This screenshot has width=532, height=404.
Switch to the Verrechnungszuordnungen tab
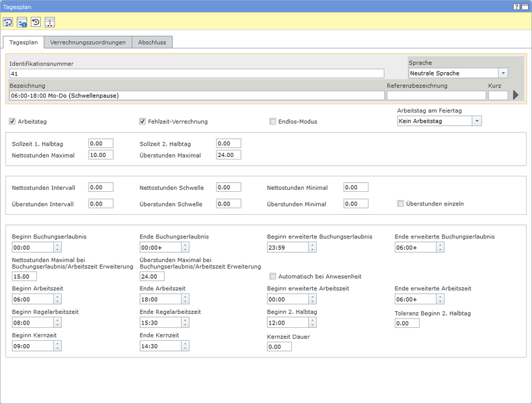coord(88,42)
